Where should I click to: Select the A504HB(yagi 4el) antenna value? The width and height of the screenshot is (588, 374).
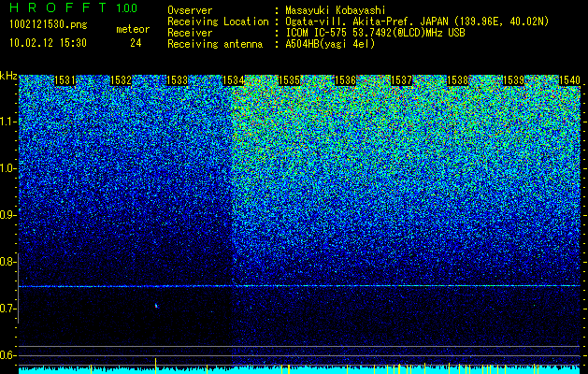[x=330, y=44]
